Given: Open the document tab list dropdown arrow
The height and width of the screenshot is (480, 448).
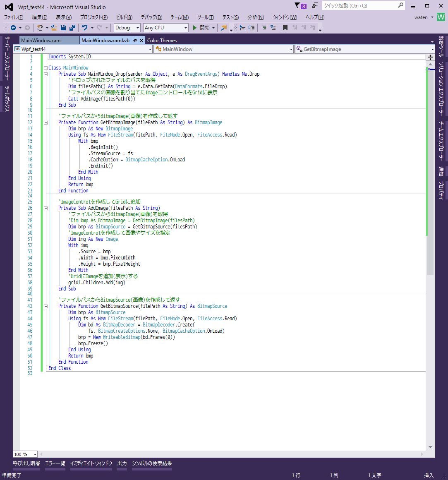Looking at the screenshot, I should pos(432,41).
